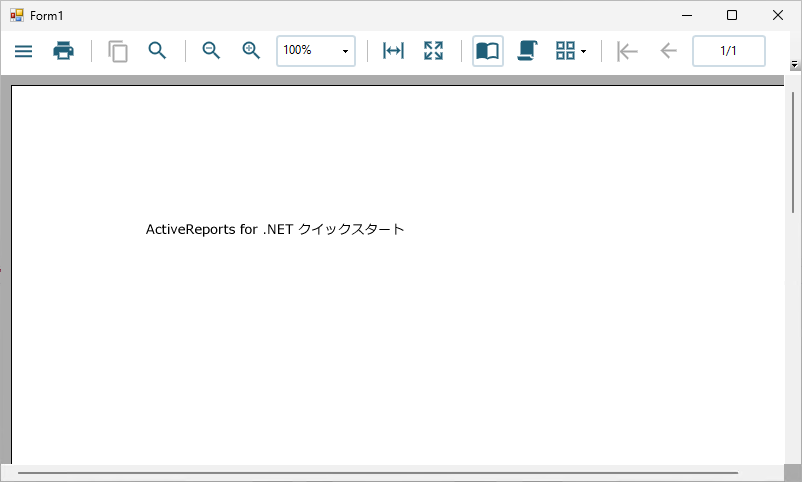Screen dimensions: 802x482
Task: Toggle Continuous scroll view mode
Action: click(x=527, y=51)
